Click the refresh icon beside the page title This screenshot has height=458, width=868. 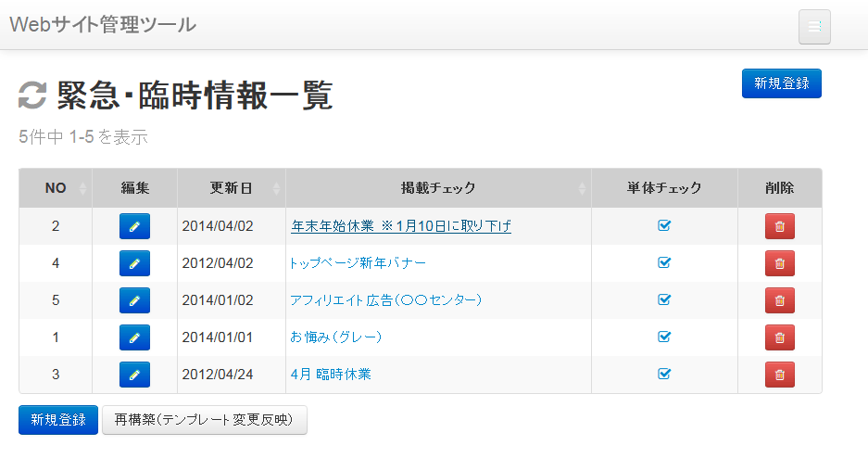[32, 95]
